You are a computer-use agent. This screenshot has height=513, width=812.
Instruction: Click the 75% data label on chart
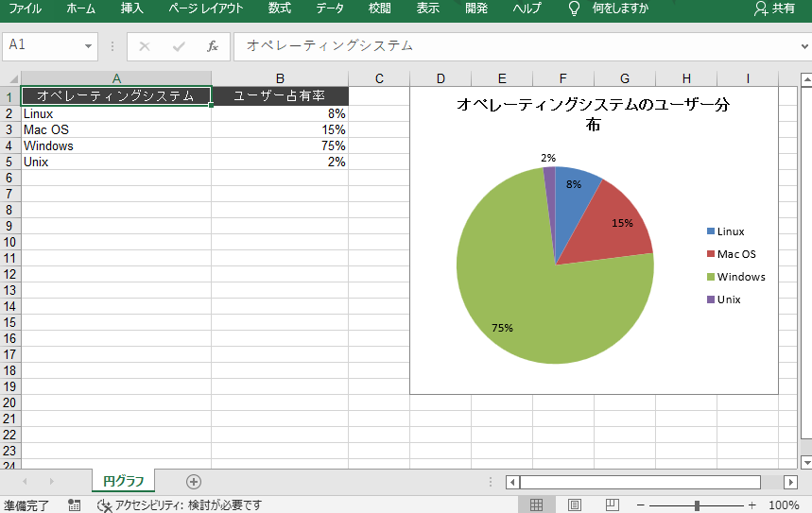coord(502,328)
